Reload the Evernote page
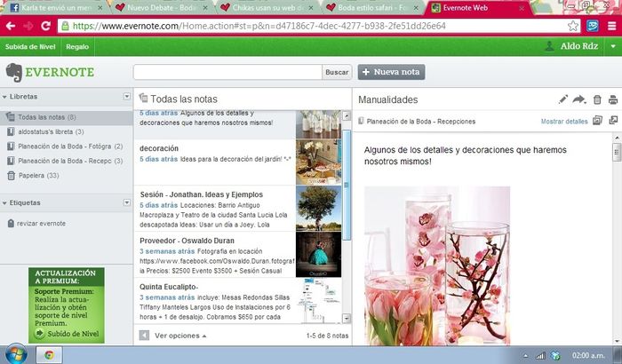622x364 pixels. coord(45,26)
